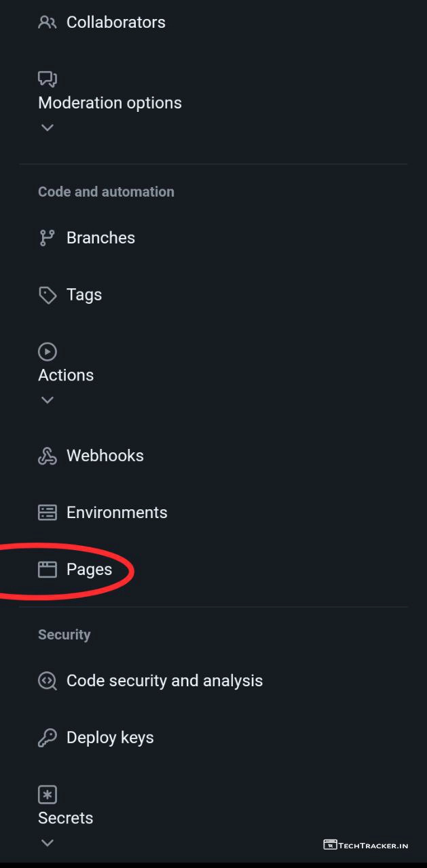Screen dimensions: 427x868
Task: Click the Code security magnifier icon
Action: tap(47, 681)
